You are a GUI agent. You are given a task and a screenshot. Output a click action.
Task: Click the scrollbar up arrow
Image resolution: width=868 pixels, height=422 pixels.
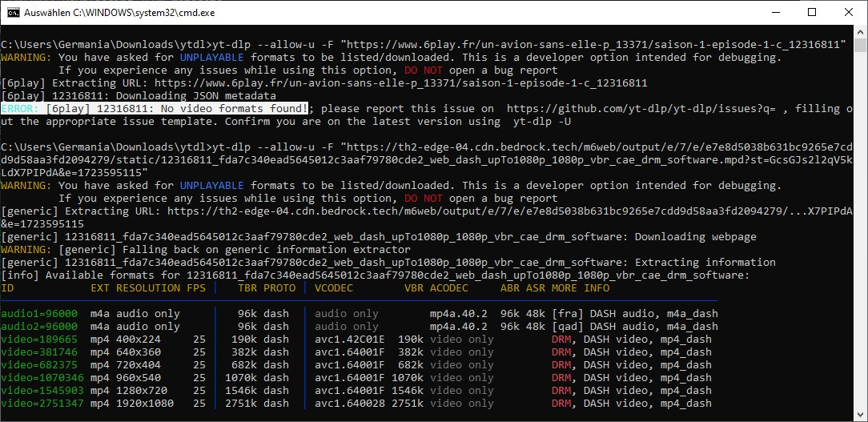pyautogui.click(x=861, y=32)
